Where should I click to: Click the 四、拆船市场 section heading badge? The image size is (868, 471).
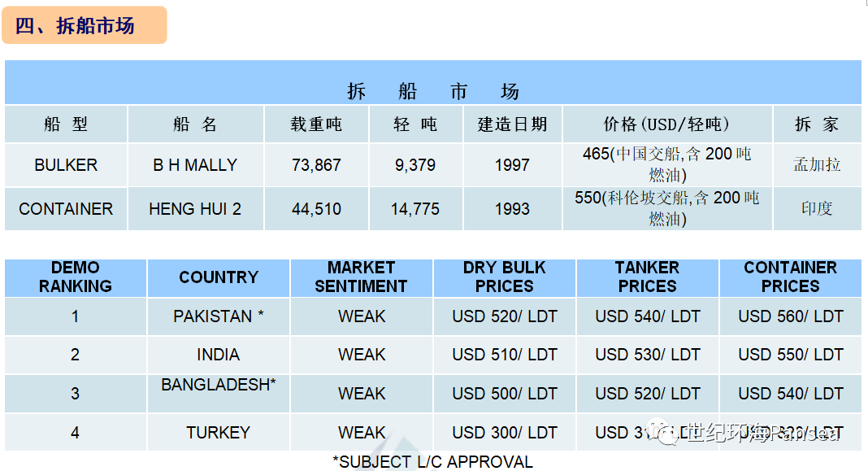tap(85, 25)
